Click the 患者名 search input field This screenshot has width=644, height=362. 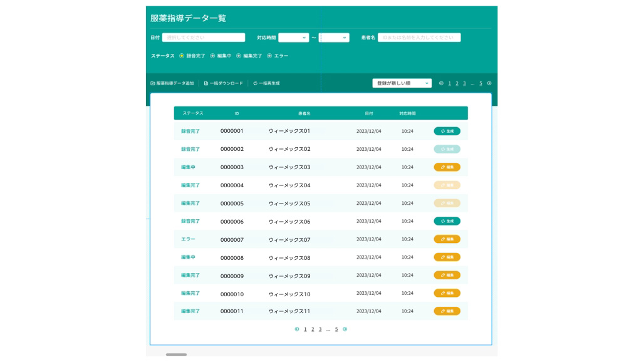pyautogui.click(x=419, y=38)
